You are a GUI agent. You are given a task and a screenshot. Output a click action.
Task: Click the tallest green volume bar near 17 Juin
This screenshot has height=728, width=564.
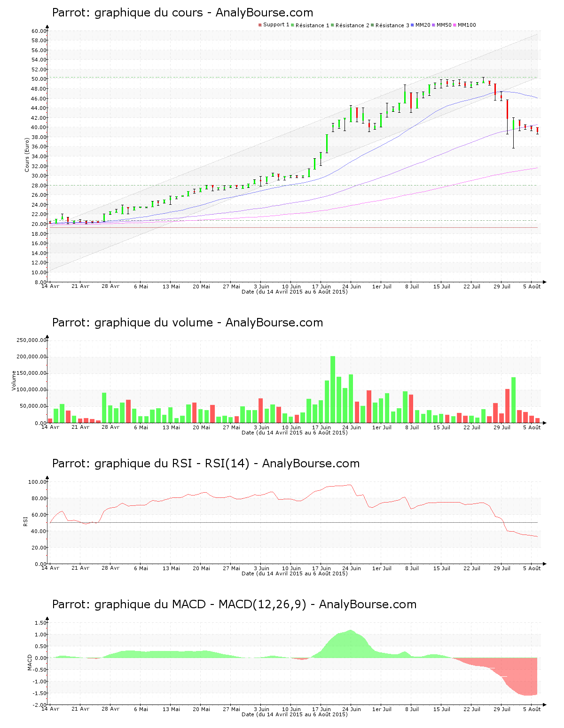click(x=333, y=389)
